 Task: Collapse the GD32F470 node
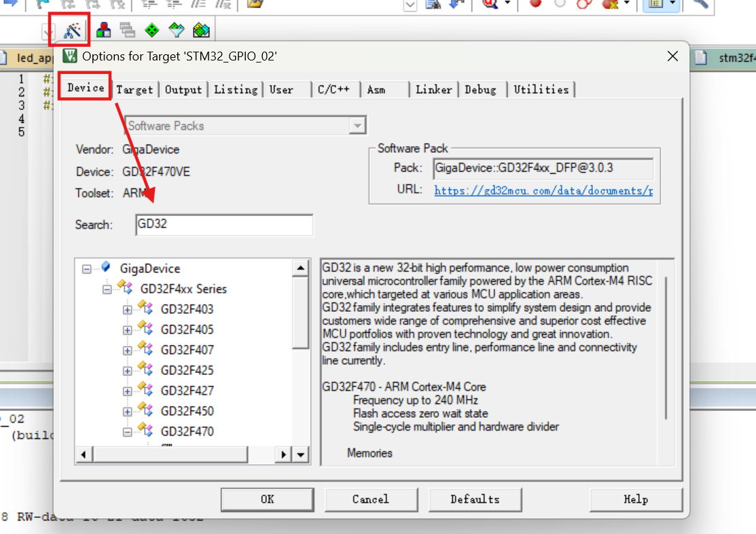(127, 431)
